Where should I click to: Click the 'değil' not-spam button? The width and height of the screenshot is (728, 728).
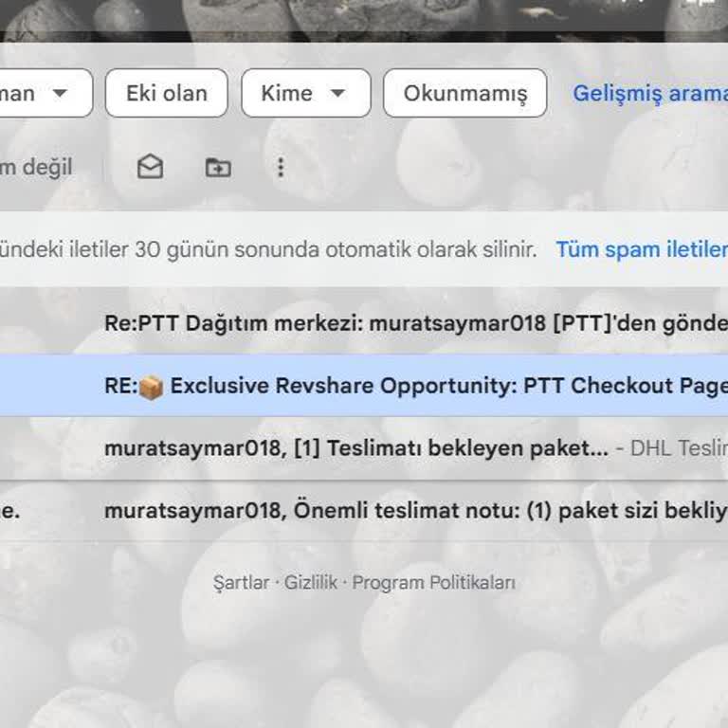[36, 167]
